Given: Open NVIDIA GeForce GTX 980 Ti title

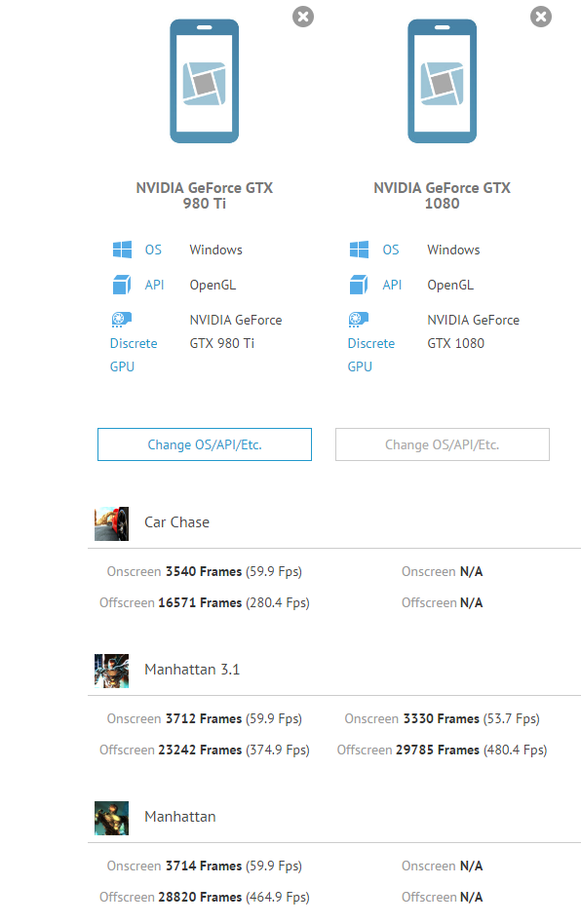Looking at the screenshot, I should pyautogui.click(x=205, y=196).
